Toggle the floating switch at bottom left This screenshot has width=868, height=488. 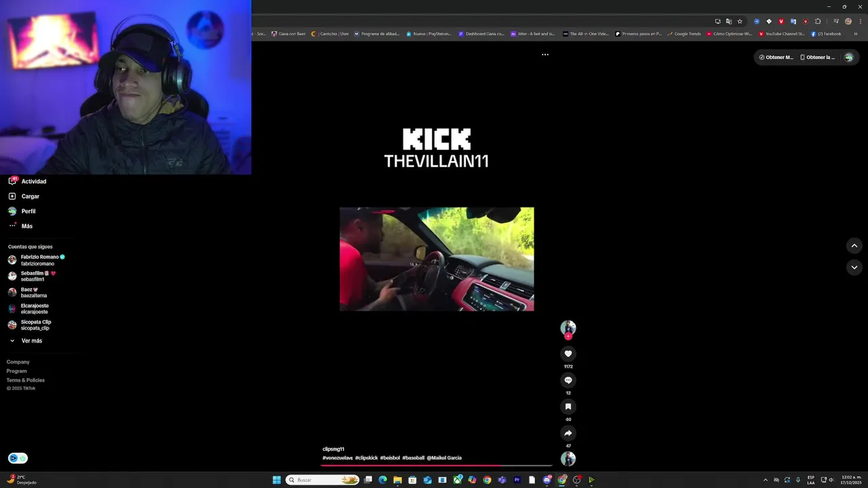pyautogui.click(x=18, y=458)
